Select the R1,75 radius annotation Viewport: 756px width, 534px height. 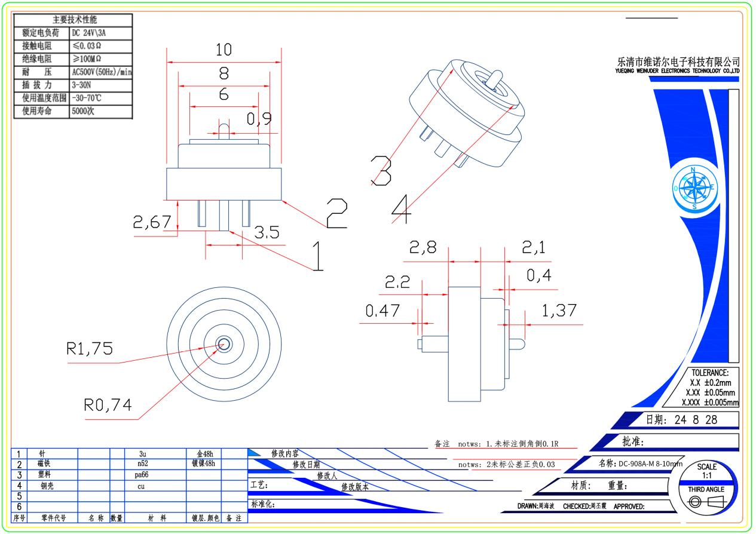point(90,350)
